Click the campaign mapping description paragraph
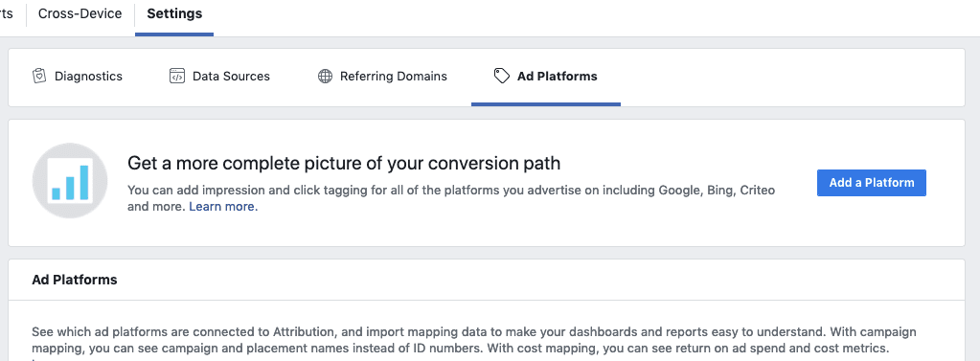 tap(474, 340)
